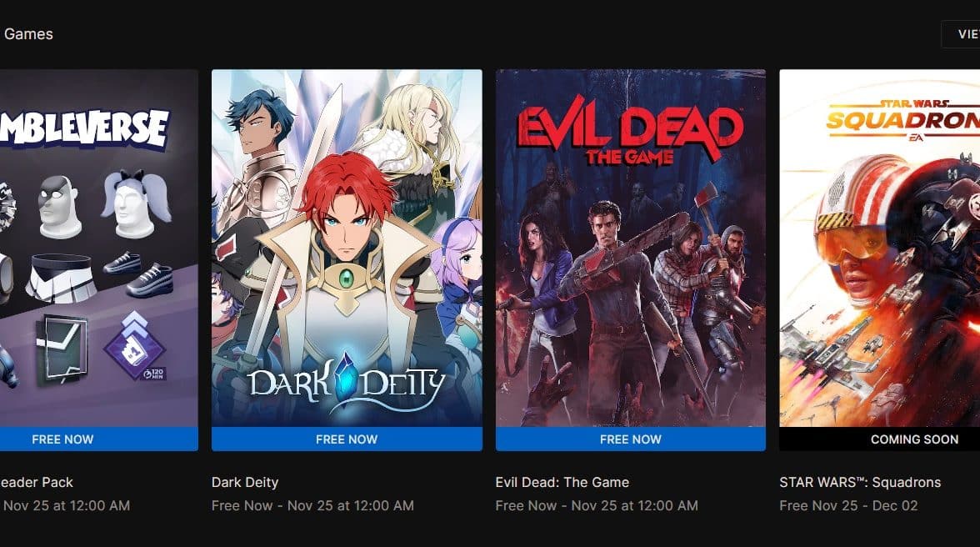Open the Evil Dead: The Game title link
980x547 pixels.
coord(562,482)
